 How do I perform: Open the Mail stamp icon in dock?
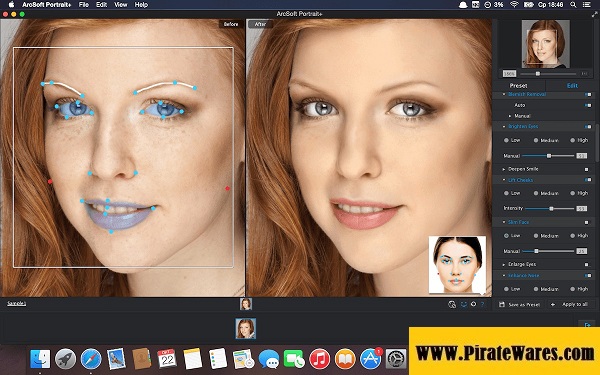(x=116, y=359)
